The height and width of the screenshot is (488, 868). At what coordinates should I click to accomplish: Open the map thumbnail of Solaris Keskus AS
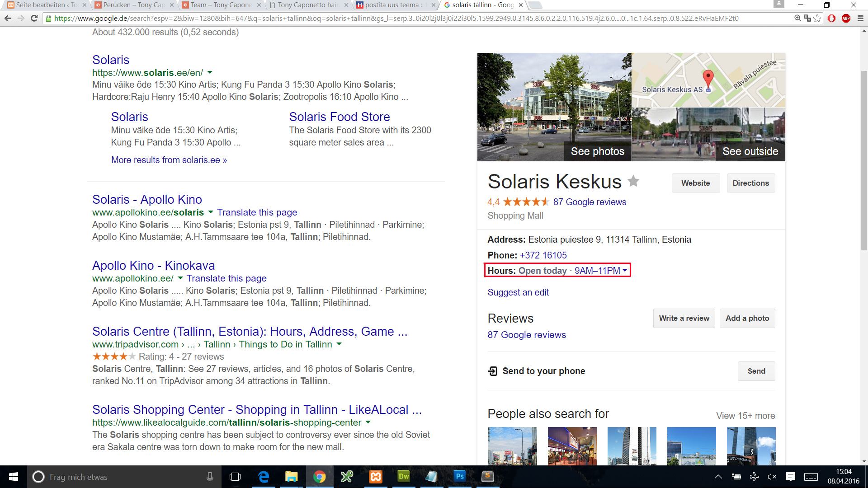tap(708, 80)
